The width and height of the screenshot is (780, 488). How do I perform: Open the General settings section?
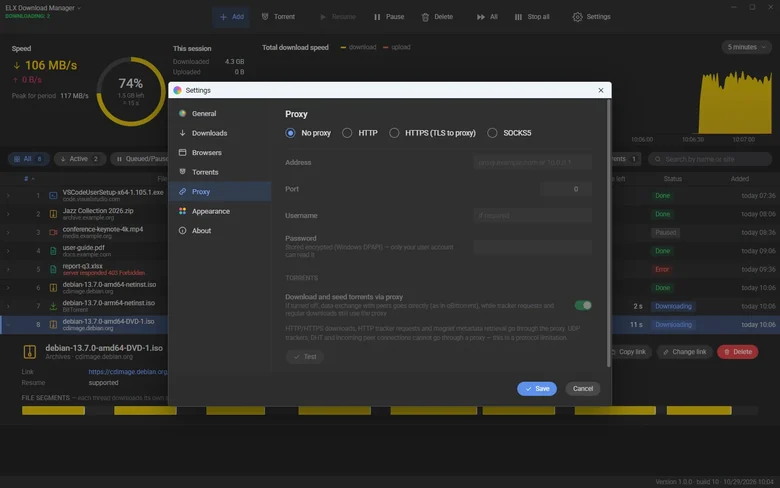(219, 113)
